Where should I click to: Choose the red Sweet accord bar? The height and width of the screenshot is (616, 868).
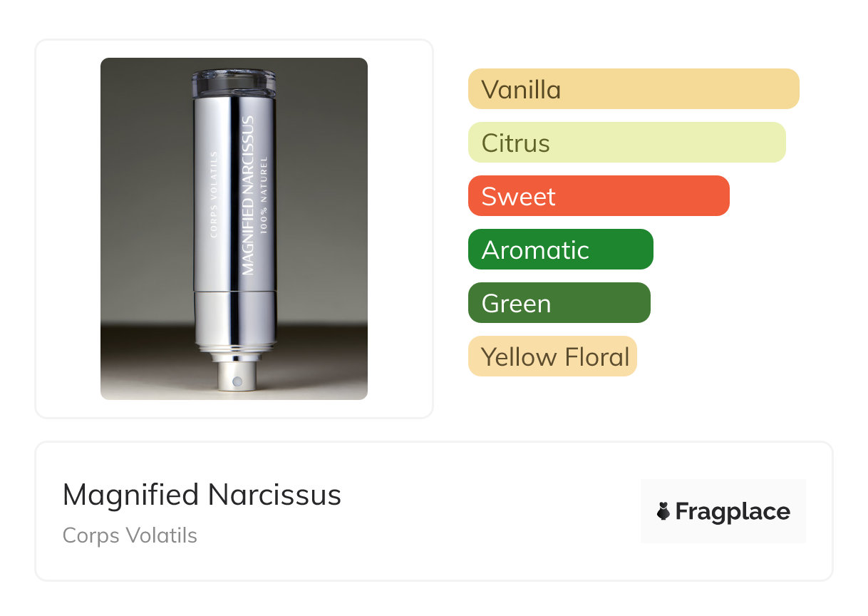tap(598, 196)
